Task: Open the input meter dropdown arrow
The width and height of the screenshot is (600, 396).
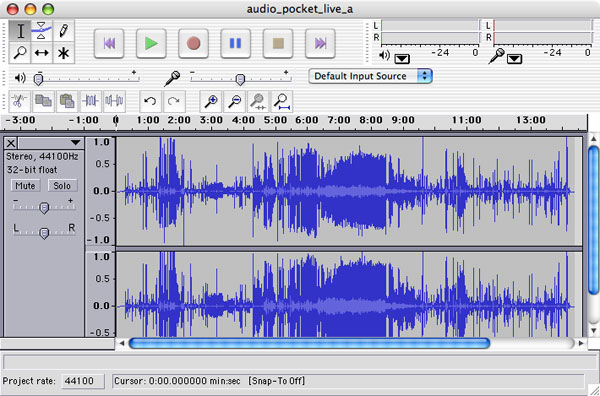Action: tap(514, 59)
